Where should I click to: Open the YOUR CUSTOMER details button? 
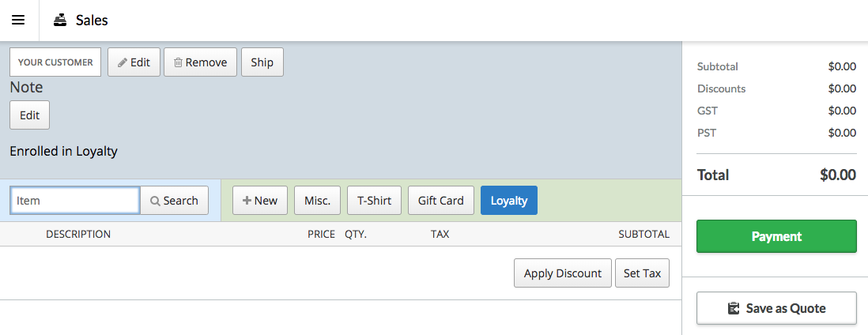tap(55, 62)
